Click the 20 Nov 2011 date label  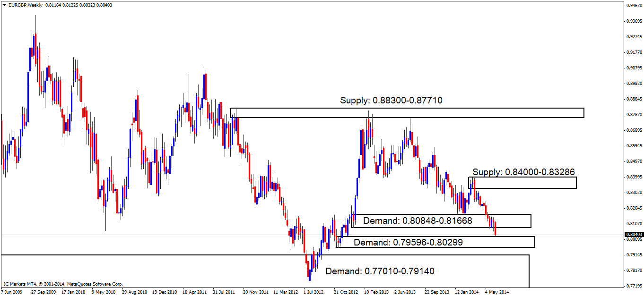256,292
